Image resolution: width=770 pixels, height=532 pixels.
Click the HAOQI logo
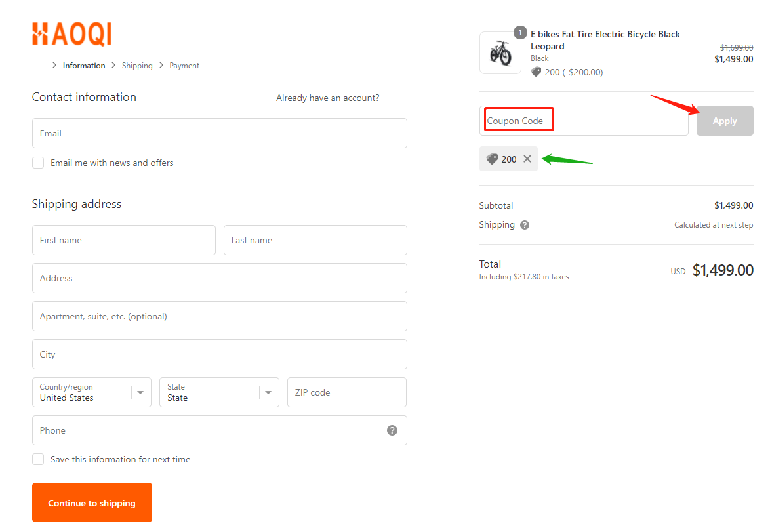click(x=72, y=34)
